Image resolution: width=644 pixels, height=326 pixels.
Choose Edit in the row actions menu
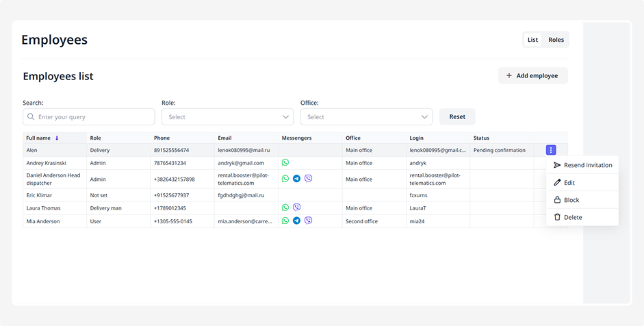pyautogui.click(x=569, y=183)
